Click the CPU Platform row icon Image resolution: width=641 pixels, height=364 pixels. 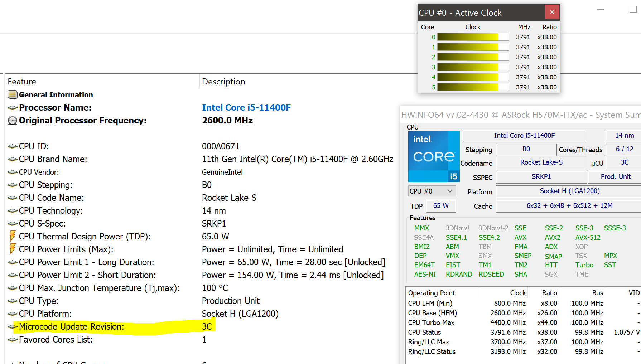(13, 314)
